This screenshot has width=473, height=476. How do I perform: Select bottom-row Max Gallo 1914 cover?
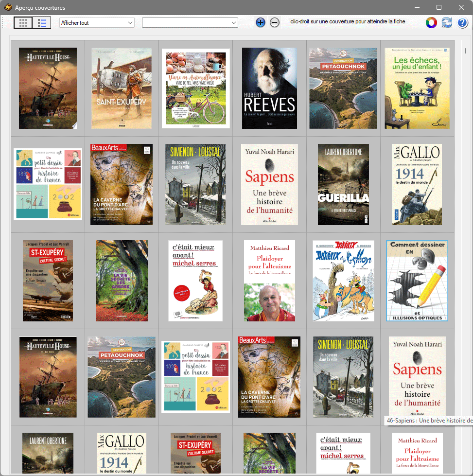pyautogui.click(x=122, y=453)
